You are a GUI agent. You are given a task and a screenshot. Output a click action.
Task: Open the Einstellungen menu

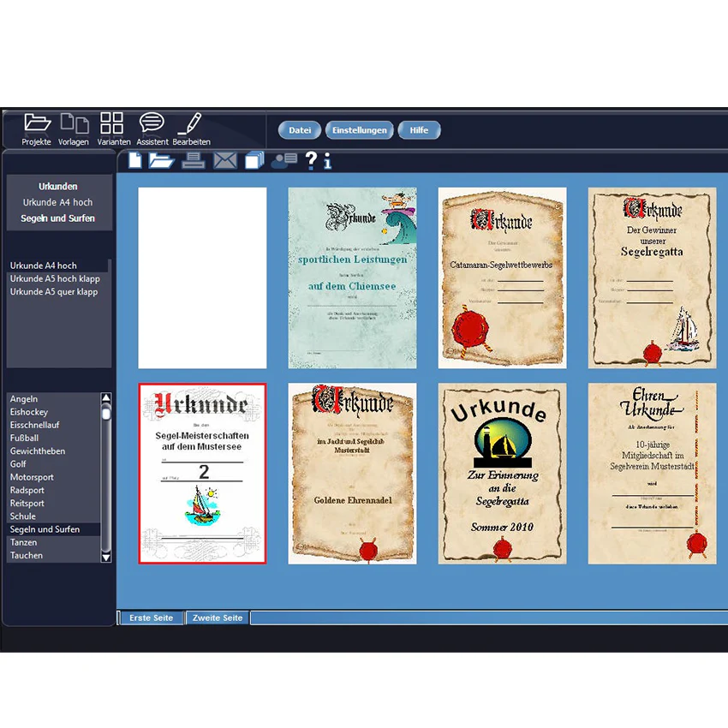click(360, 130)
